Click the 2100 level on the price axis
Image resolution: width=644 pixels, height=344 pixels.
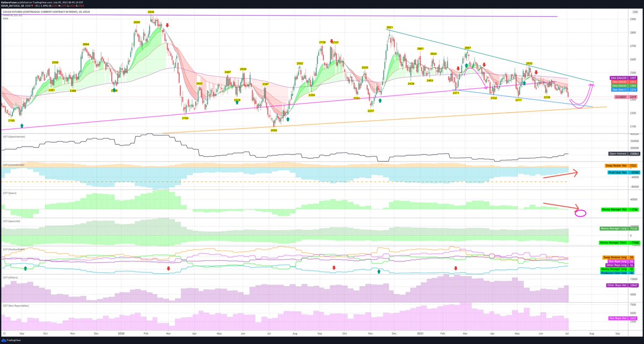[x=634, y=127]
